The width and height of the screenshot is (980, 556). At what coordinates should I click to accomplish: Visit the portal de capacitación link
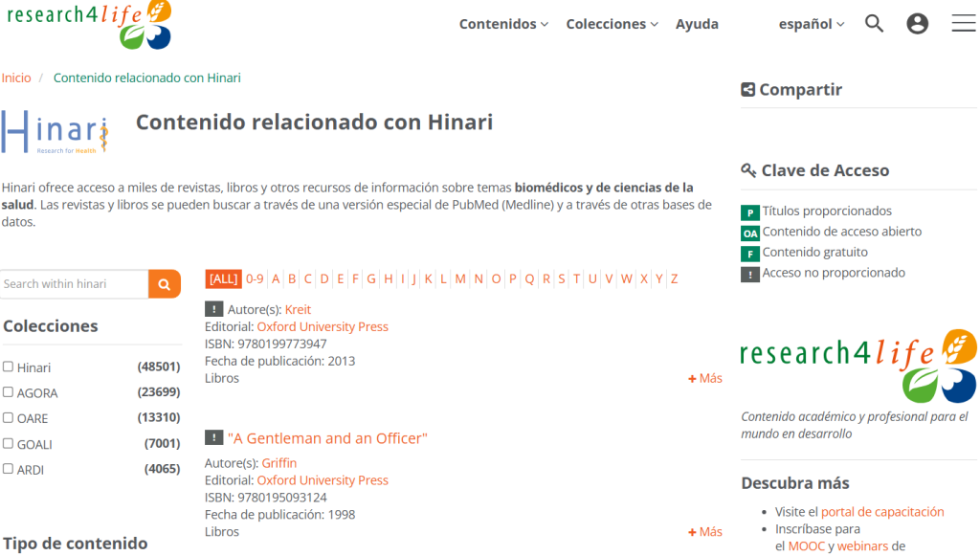881,512
